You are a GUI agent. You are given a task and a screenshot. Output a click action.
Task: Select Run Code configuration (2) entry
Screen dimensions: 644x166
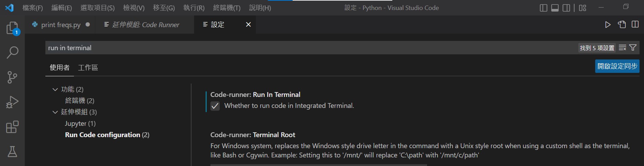pos(107,135)
